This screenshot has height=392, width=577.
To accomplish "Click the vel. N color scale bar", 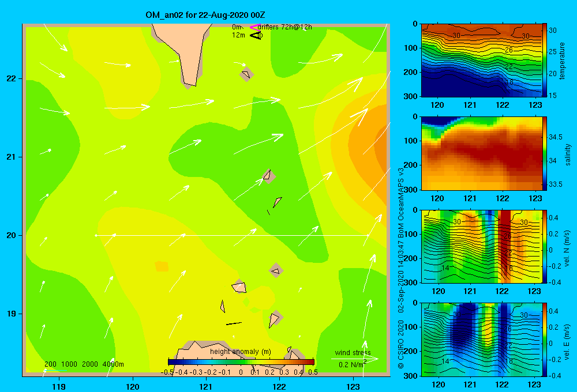I will (545, 246).
